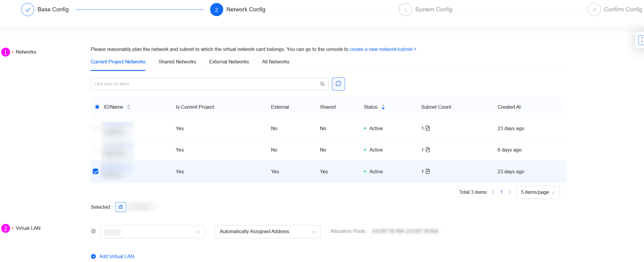The height and width of the screenshot is (262, 644).
Task: Sort by Status column arrows
Action: 383,107
